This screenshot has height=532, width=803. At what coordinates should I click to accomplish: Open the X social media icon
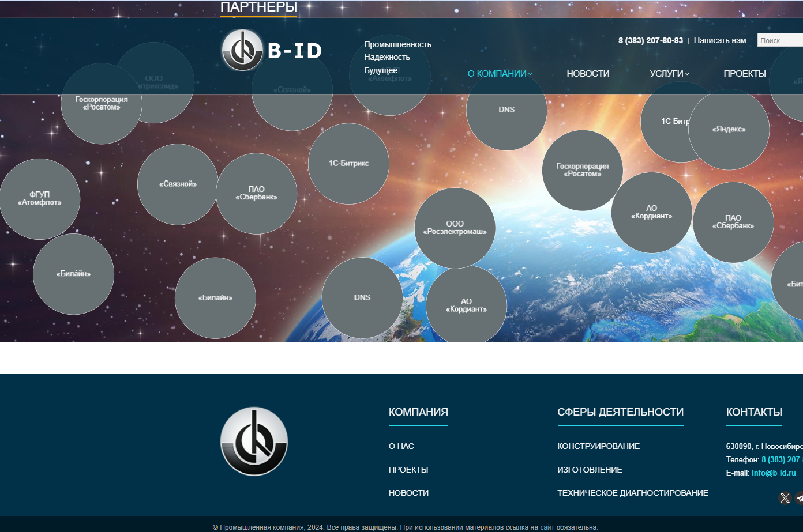pos(785,498)
